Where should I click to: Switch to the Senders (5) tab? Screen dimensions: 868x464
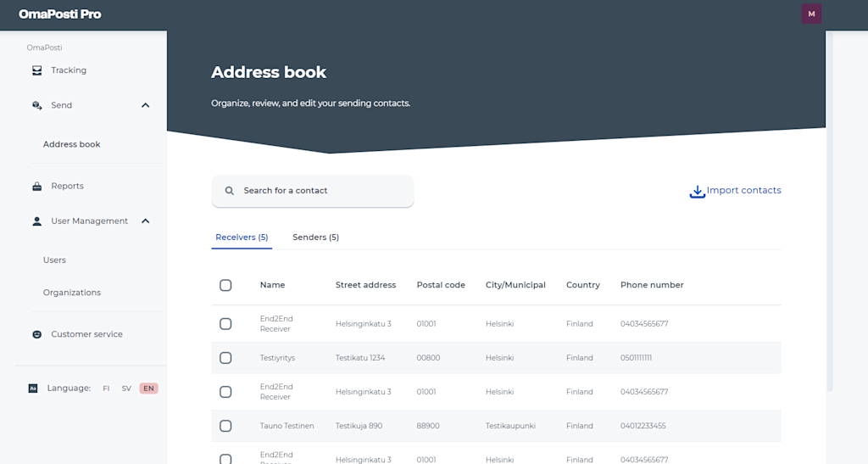coord(315,237)
